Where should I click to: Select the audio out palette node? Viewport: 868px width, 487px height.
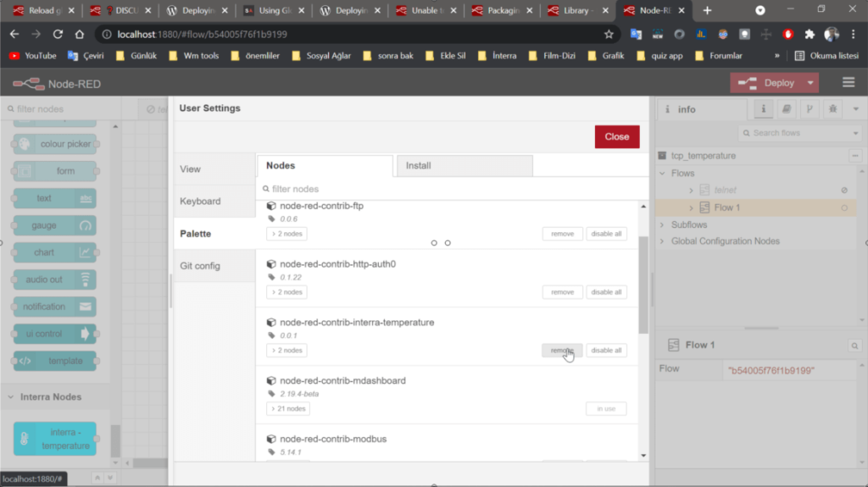[x=55, y=279]
